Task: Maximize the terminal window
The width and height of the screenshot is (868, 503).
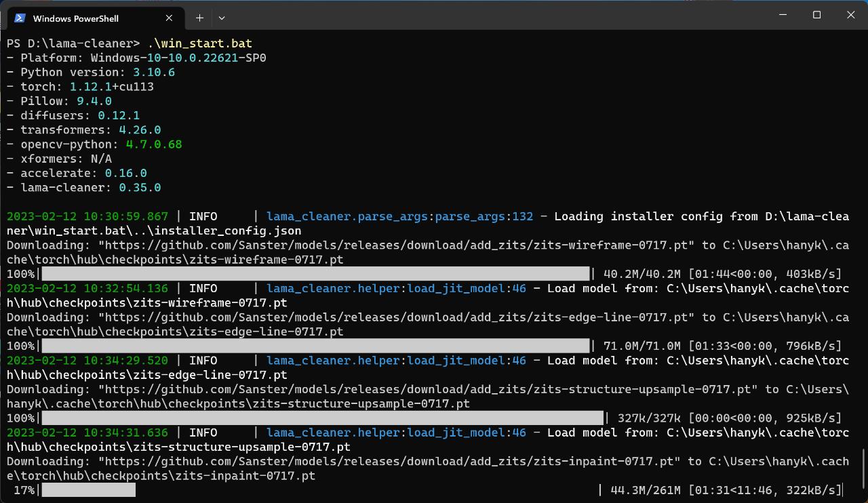Action: [817, 15]
